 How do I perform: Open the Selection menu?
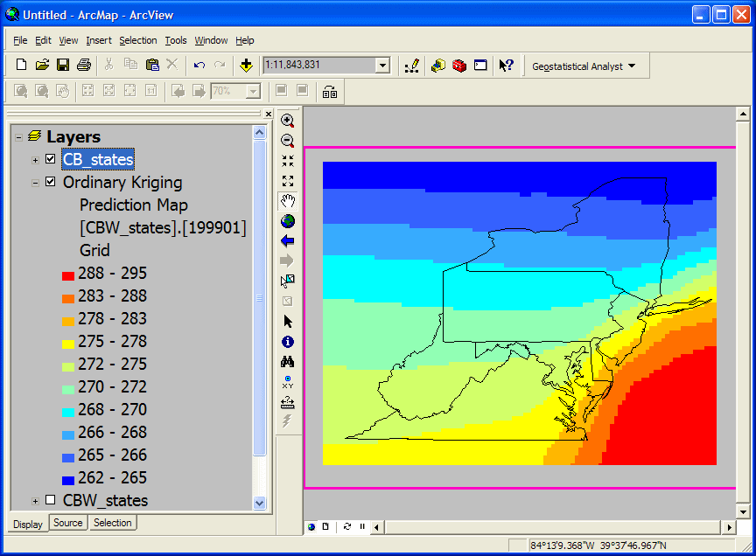(x=137, y=40)
